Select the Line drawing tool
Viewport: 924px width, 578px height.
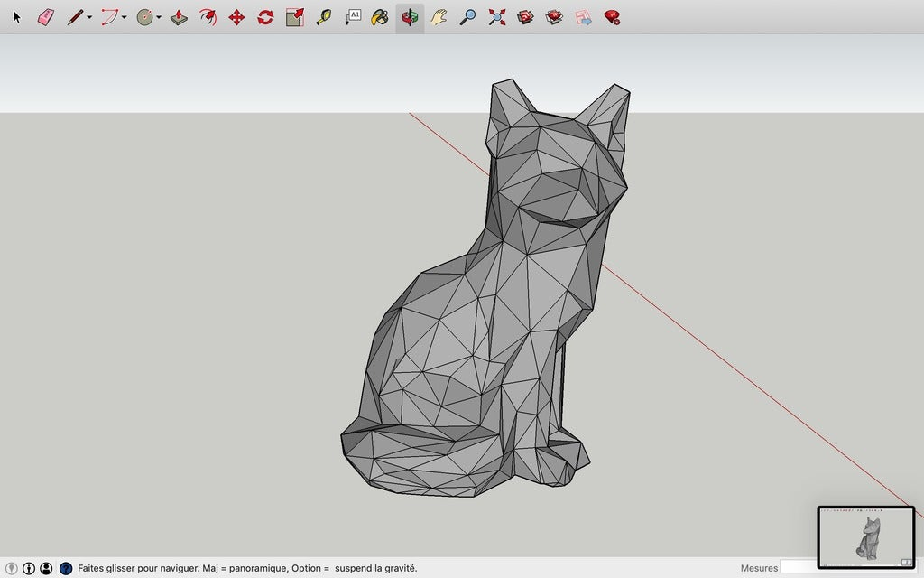[x=74, y=16]
